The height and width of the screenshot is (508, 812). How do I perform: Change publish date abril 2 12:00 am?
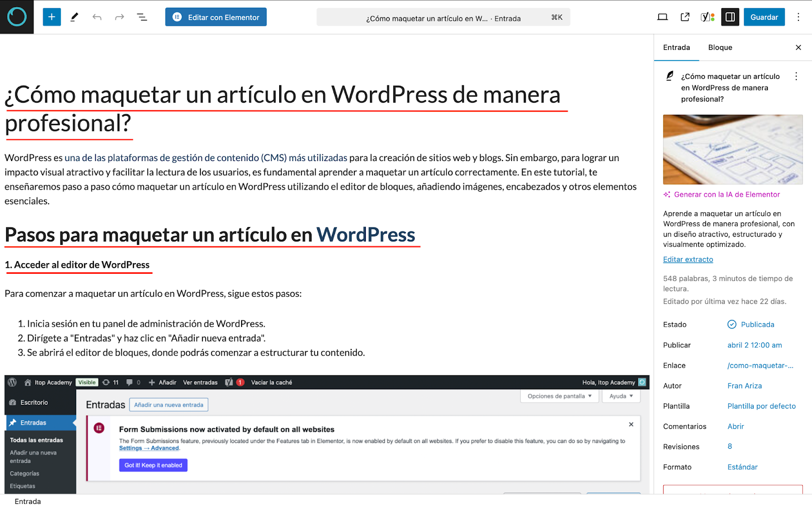tap(755, 345)
